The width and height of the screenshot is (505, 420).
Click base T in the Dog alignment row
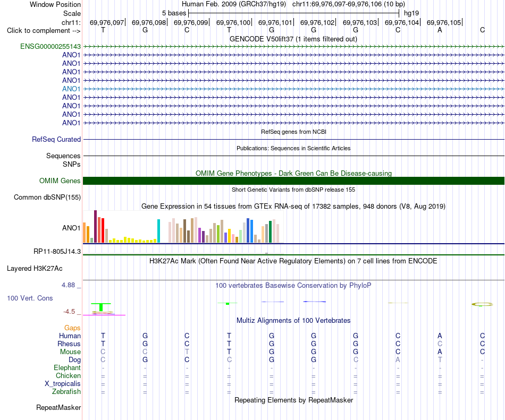(x=440, y=360)
